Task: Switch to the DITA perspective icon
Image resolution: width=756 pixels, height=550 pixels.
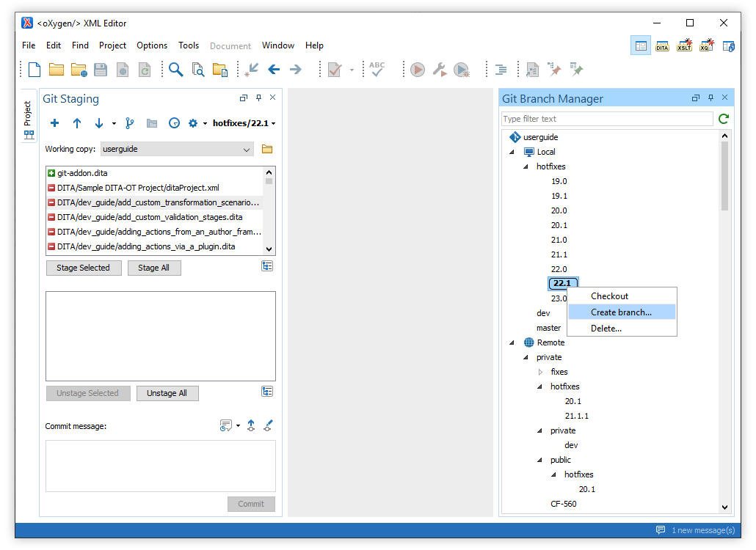Action: click(662, 46)
